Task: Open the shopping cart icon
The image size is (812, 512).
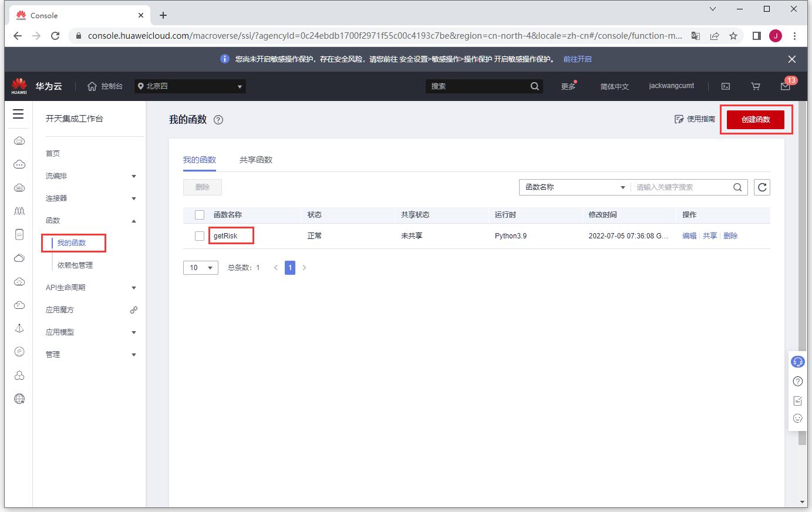Action: point(756,86)
